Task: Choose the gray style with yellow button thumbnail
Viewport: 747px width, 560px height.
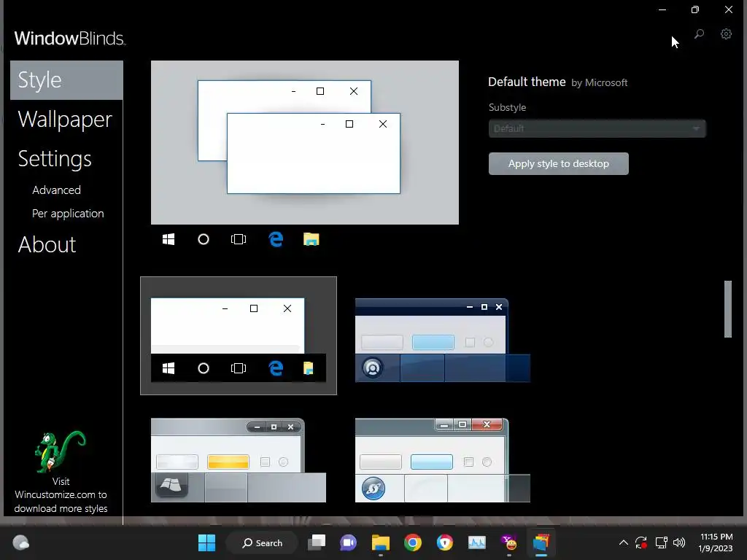Action: 239,460
